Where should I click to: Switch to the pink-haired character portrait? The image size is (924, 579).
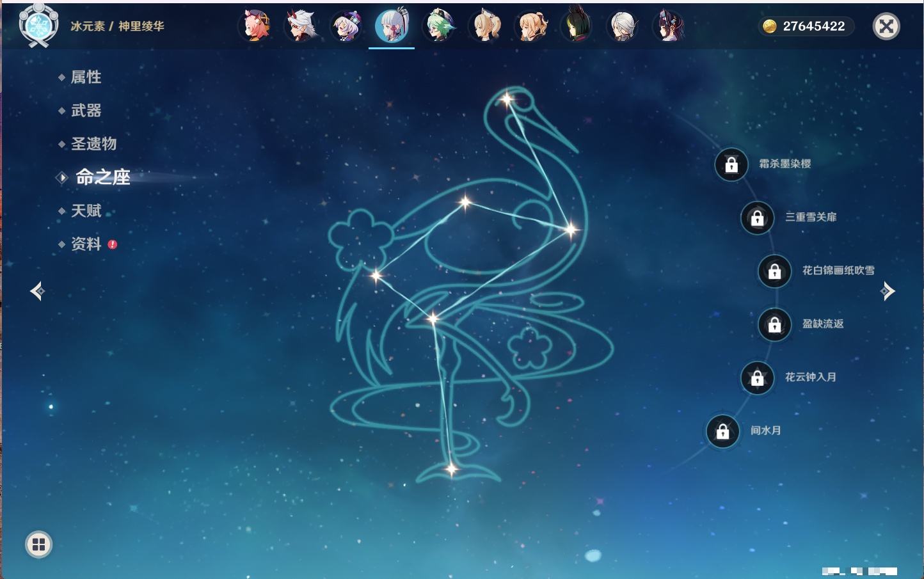click(255, 26)
